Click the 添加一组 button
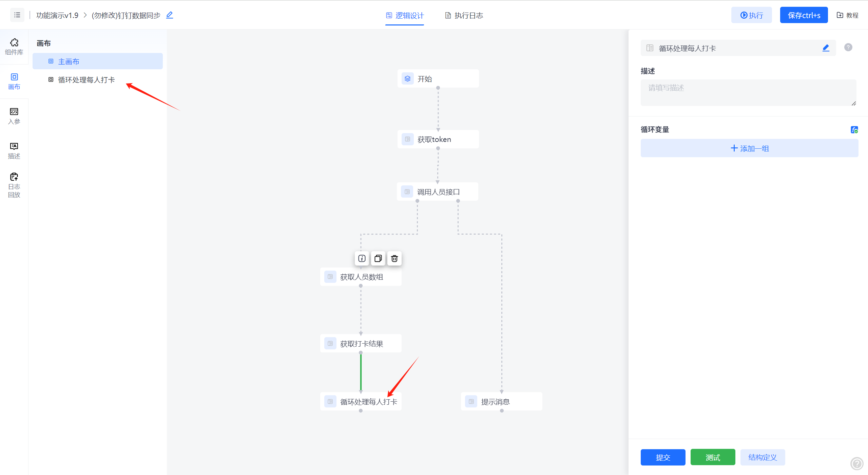The height and width of the screenshot is (475, 868). click(749, 148)
